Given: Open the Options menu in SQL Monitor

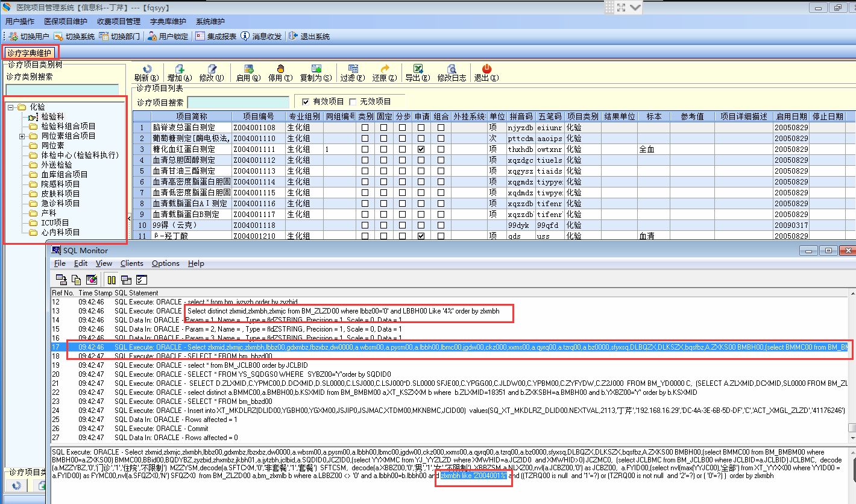Looking at the screenshot, I should pyautogui.click(x=166, y=263).
